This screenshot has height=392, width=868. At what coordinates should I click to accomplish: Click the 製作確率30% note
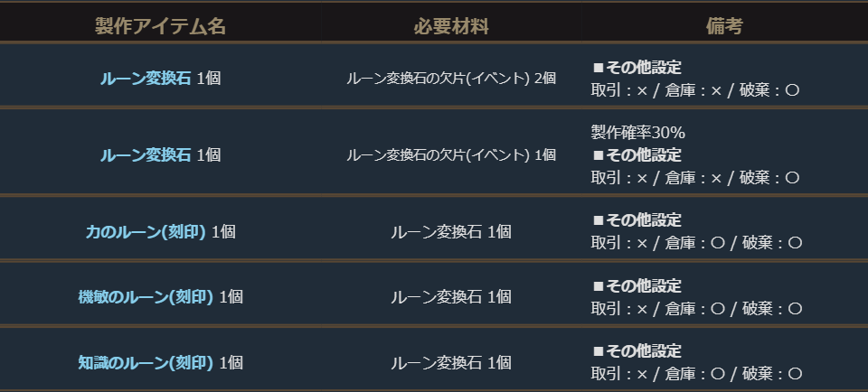(637, 133)
